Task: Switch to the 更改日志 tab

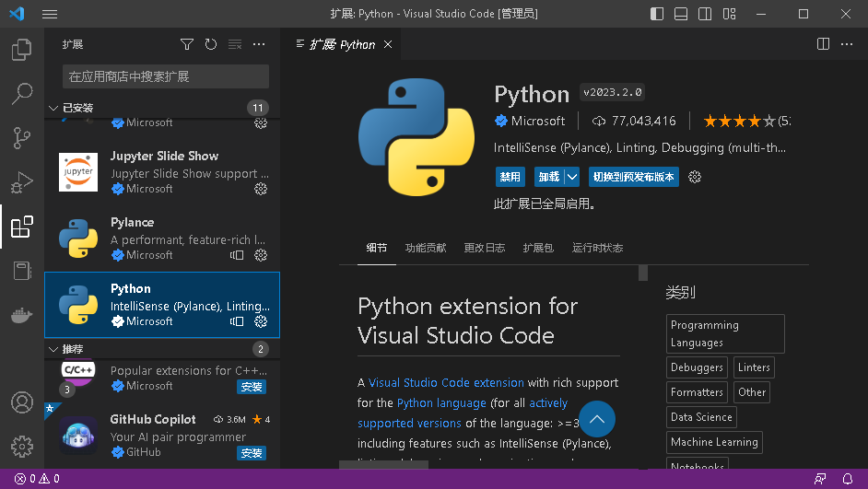Action: point(485,248)
